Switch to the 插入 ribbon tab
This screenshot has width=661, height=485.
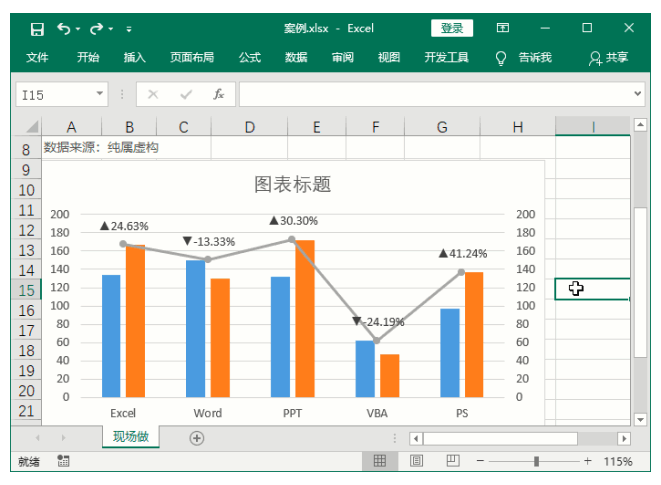pyautogui.click(x=134, y=57)
